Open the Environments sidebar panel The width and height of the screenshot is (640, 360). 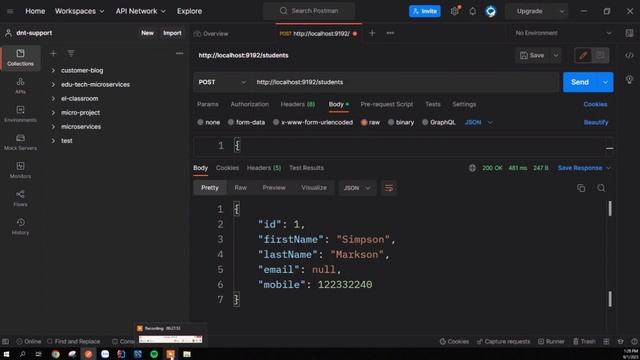tap(20, 114)
